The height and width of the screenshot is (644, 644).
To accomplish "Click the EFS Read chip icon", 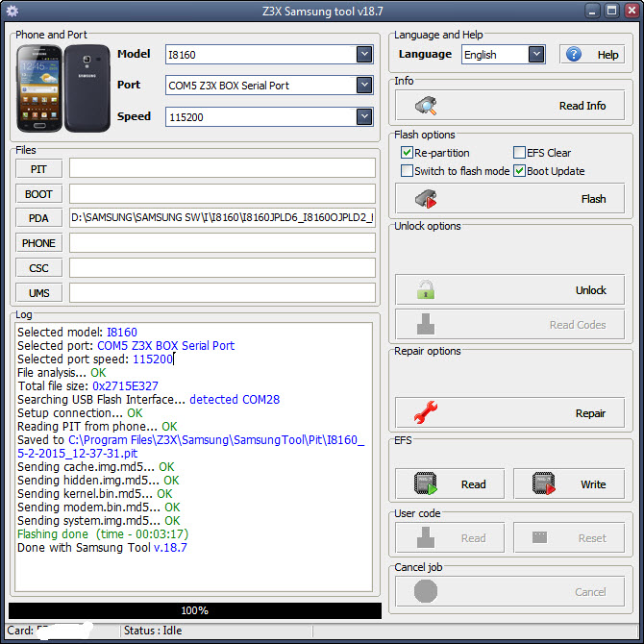I will (x=426, y=483).
